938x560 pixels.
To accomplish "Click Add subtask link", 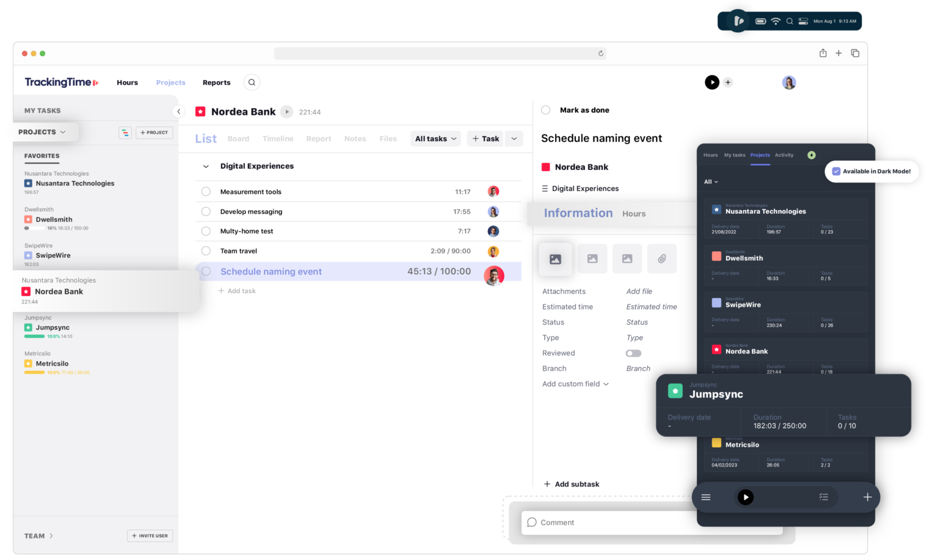I will pyautogui.click(x=571, y=484).
